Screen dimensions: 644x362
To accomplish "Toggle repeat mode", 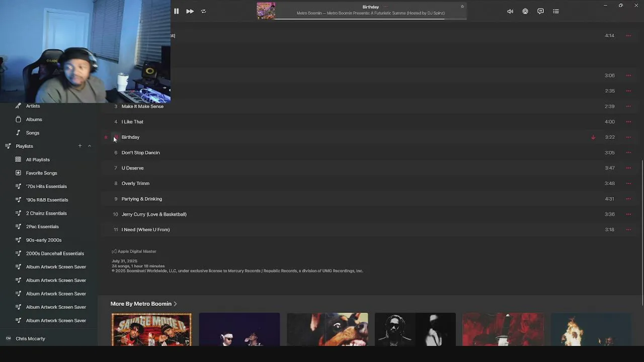I will [x=203, y=11].
